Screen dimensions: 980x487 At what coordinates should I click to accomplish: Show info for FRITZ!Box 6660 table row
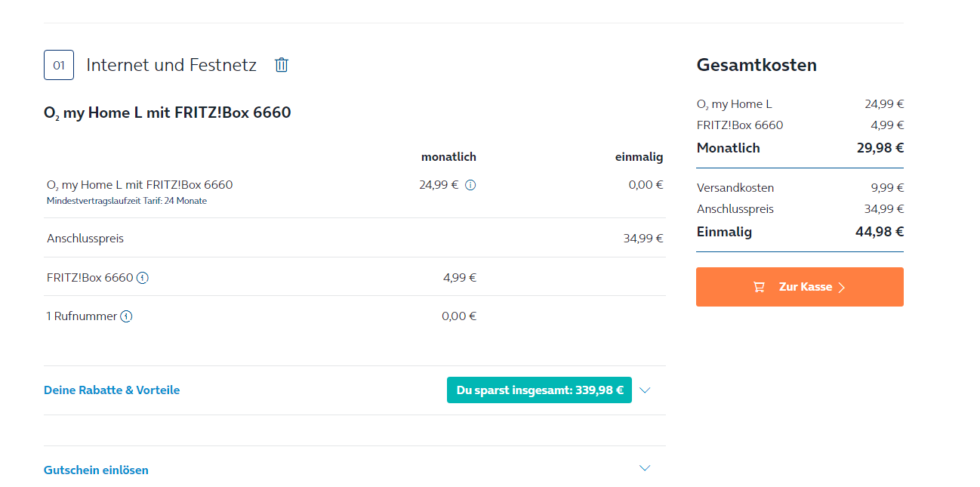pos(143,278)
